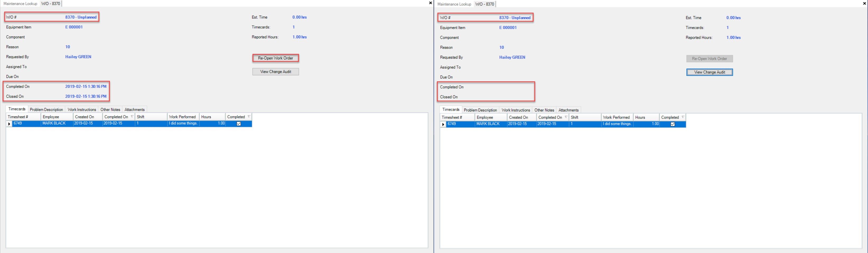Select W/O - 8370 tab in left window
The image size is (868, 253).
click(x=51, y=4)
